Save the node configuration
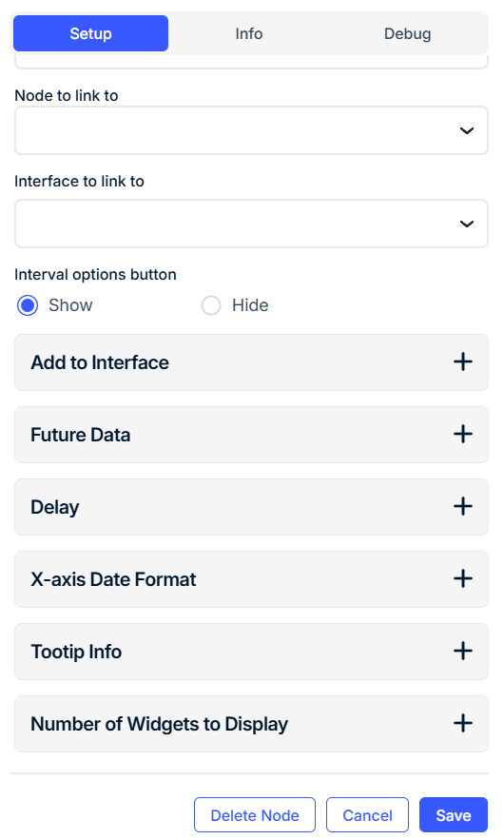The image size is (504, 839). point(454,815)
